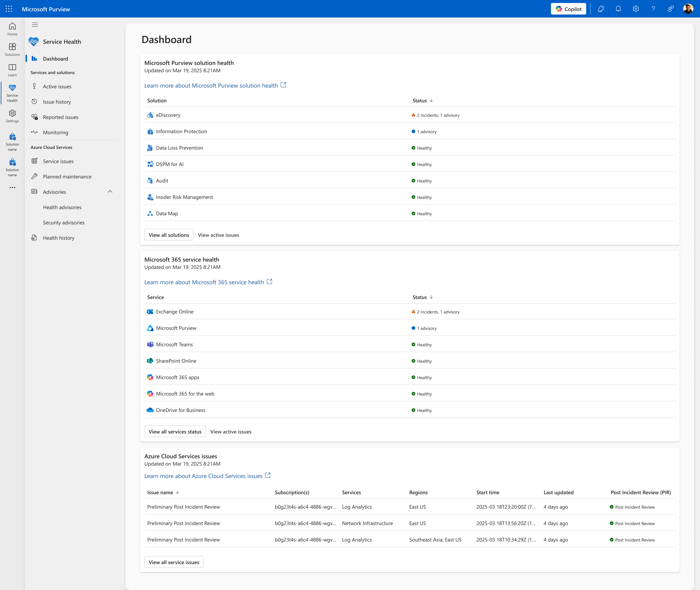Open Learn more about Microsoft Purview solution health
This screenshot has width=700, height=590.
click(215, 86)
